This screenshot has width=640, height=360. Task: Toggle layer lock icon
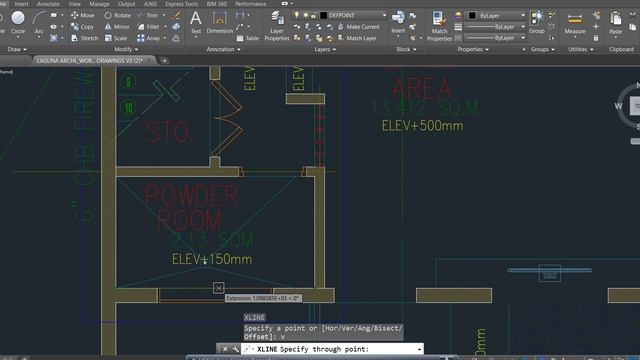click(x=313, y=16)
